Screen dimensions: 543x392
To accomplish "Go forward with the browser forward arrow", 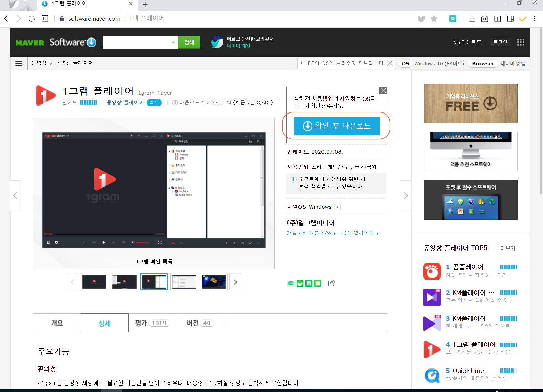I will click(19, 19).
